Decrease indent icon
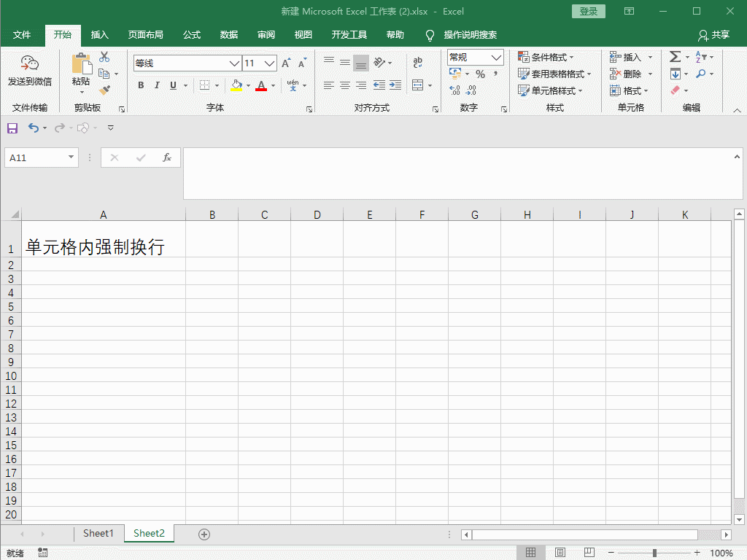The image size is (747, 560). (x=379, y=85)
